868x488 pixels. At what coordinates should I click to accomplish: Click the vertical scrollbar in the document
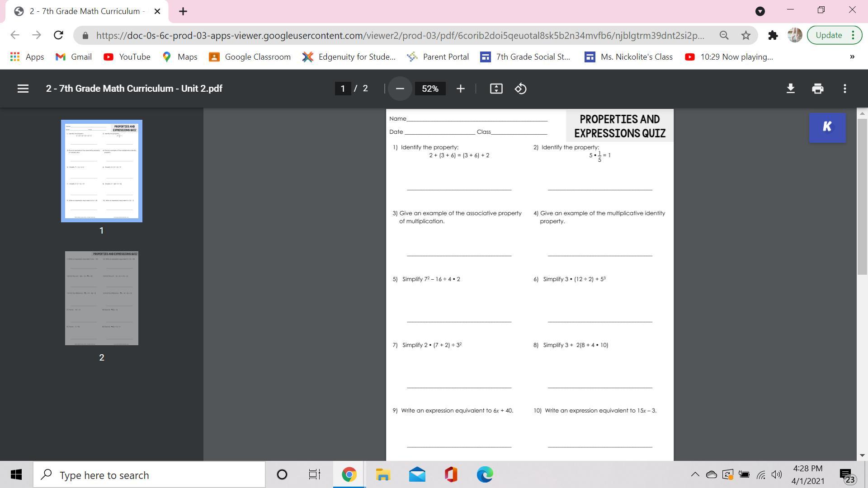862,194
